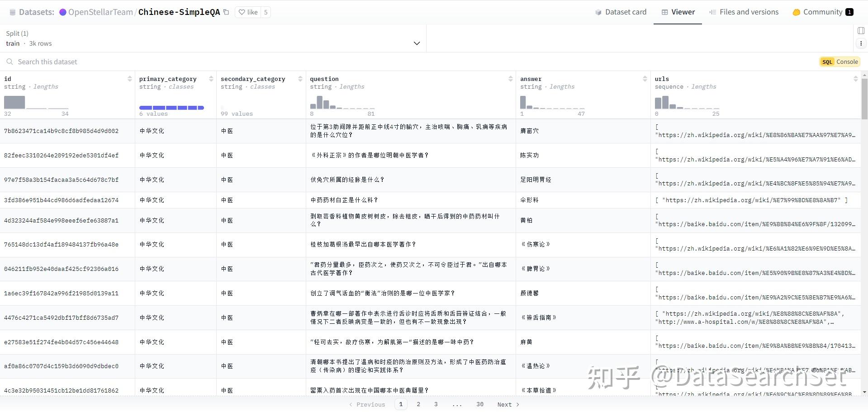Viewport: 868px width, 412px height.
Task: Click the Datasets icon in the header
Action: coord(12,12)
